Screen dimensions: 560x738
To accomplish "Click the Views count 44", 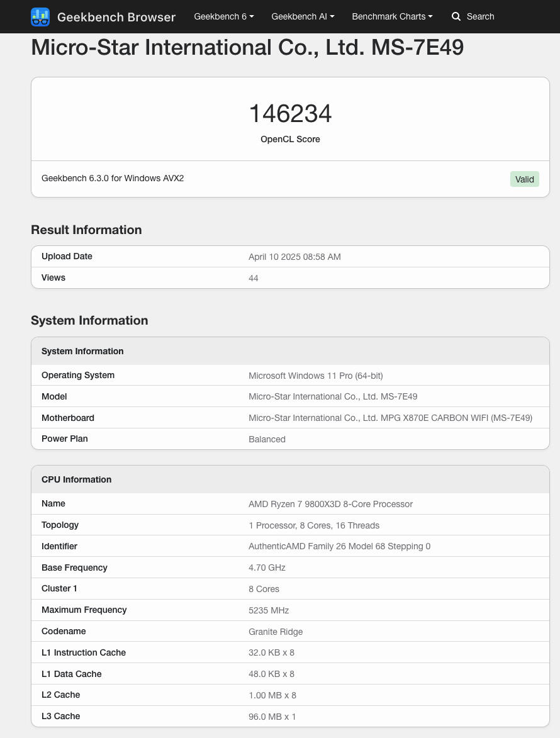I will tap(253, 278).
